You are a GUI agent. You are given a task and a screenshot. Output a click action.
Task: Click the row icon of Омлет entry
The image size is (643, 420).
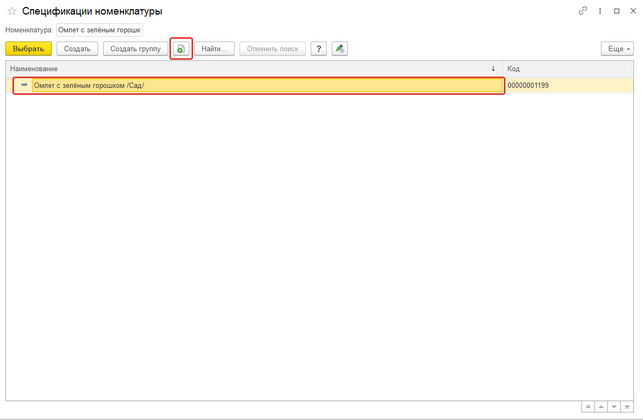(x=24, y=86)
